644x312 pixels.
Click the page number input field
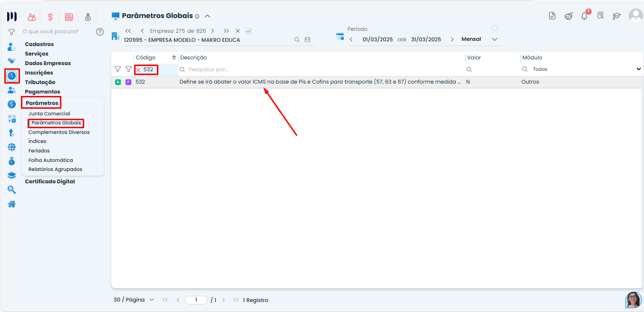196,300
